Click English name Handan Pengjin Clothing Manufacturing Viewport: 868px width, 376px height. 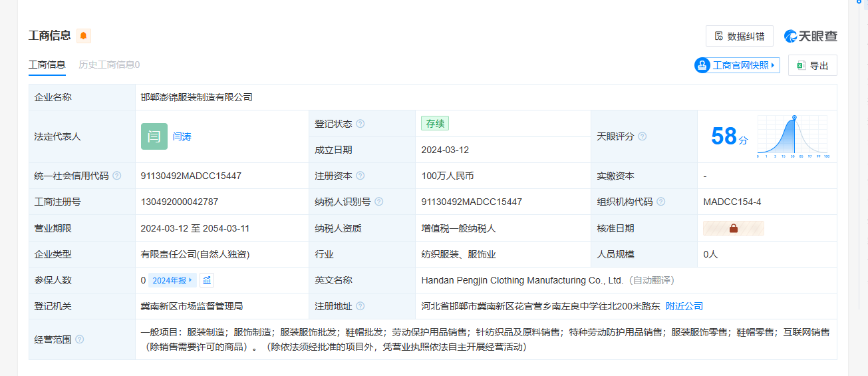(x=522, y=280)
